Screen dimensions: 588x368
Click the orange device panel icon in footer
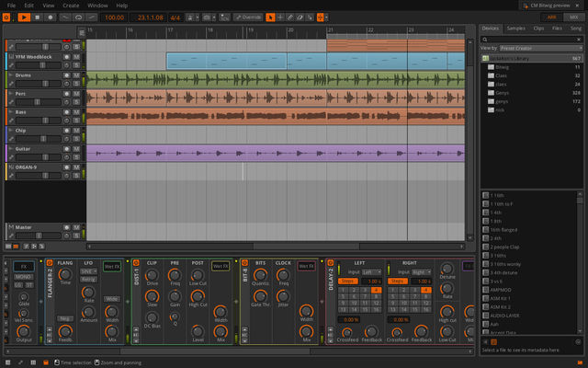tap(46, 362)
